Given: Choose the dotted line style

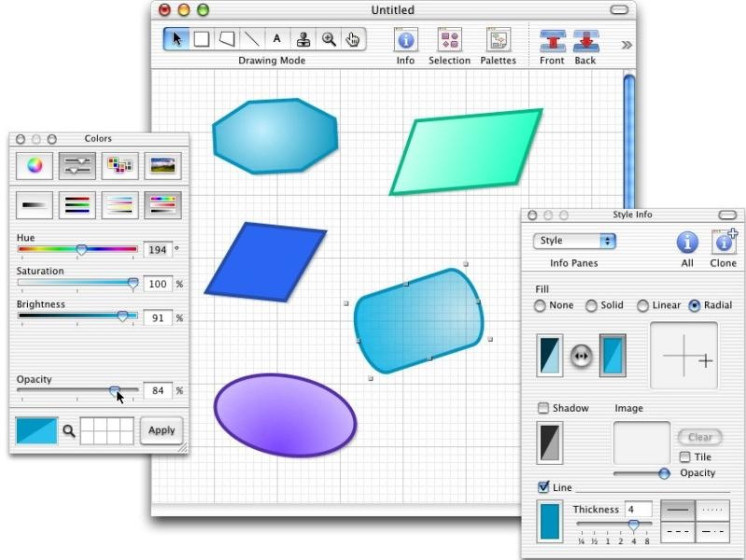Looking at the screenshot, I should point(712,511).
